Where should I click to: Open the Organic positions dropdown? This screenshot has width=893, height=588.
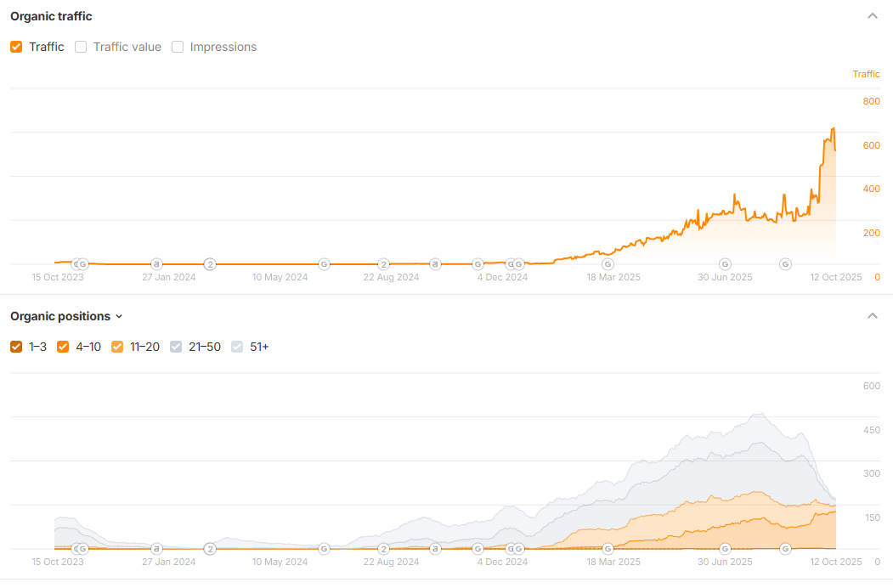click(119, 316)
